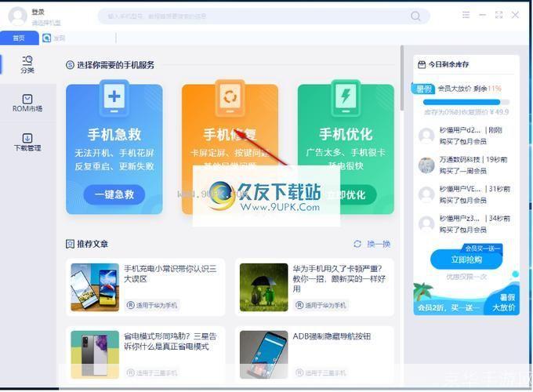Click the 请选择机型 text under login

click(46, 23)
